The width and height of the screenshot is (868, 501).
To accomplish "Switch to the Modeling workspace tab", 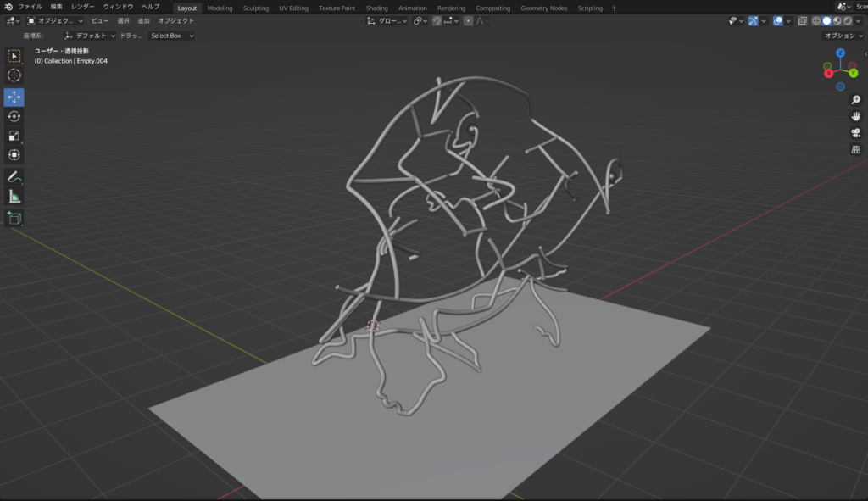I will click(220, 8).
